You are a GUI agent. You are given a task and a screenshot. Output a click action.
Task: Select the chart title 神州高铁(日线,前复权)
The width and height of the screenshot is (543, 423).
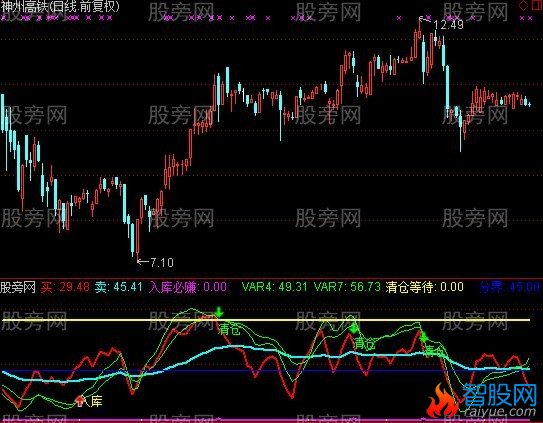coord(60,7)
